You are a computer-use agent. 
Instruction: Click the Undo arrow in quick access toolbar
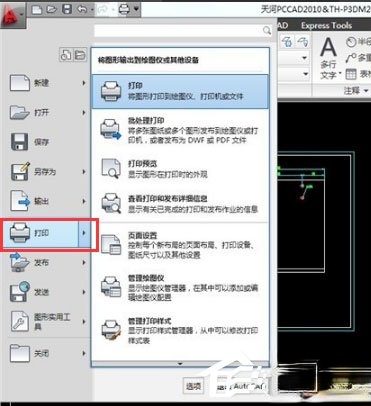[82, 10]
